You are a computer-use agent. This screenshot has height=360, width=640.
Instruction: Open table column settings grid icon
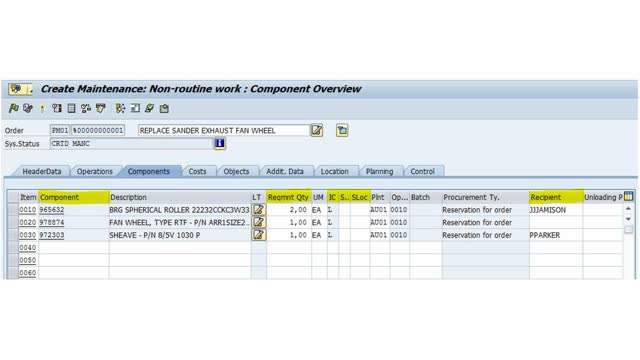[629, 197]
